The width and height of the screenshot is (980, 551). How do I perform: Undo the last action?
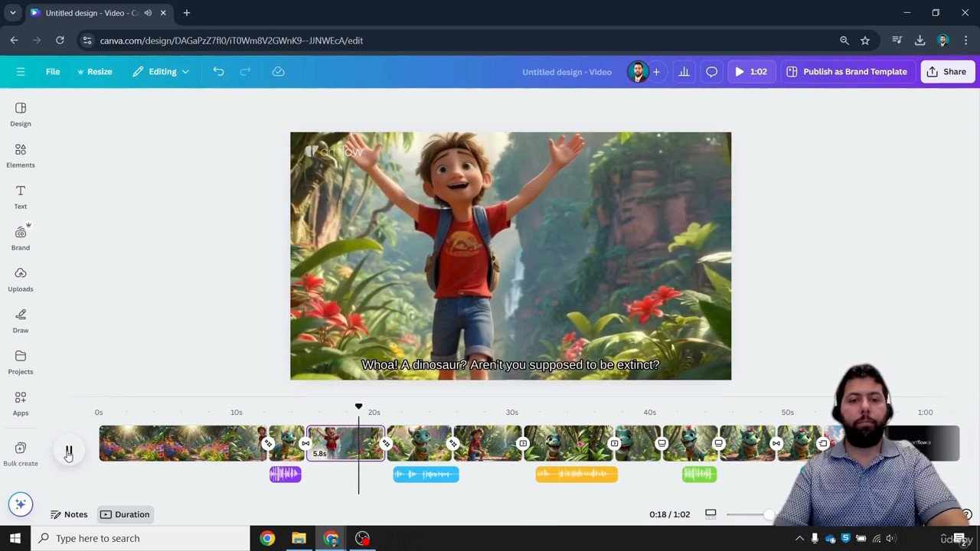coord(218,72)
